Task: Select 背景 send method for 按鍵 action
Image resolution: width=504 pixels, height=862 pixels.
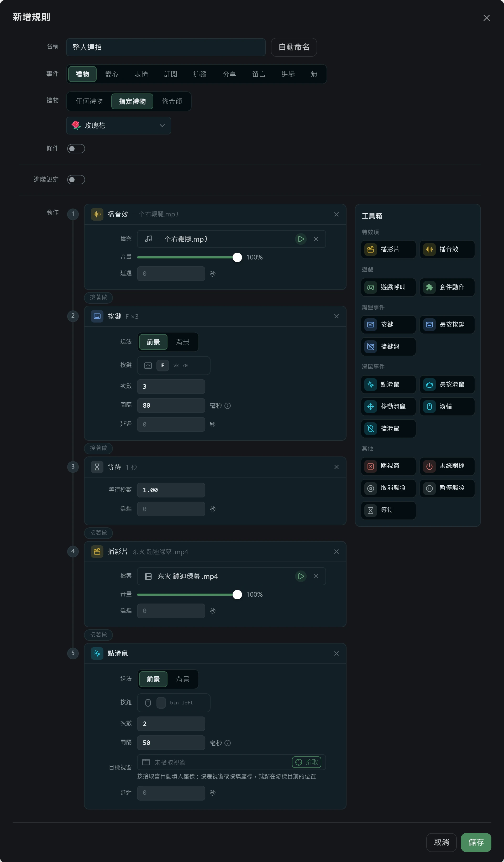Action: pos(183,342)
